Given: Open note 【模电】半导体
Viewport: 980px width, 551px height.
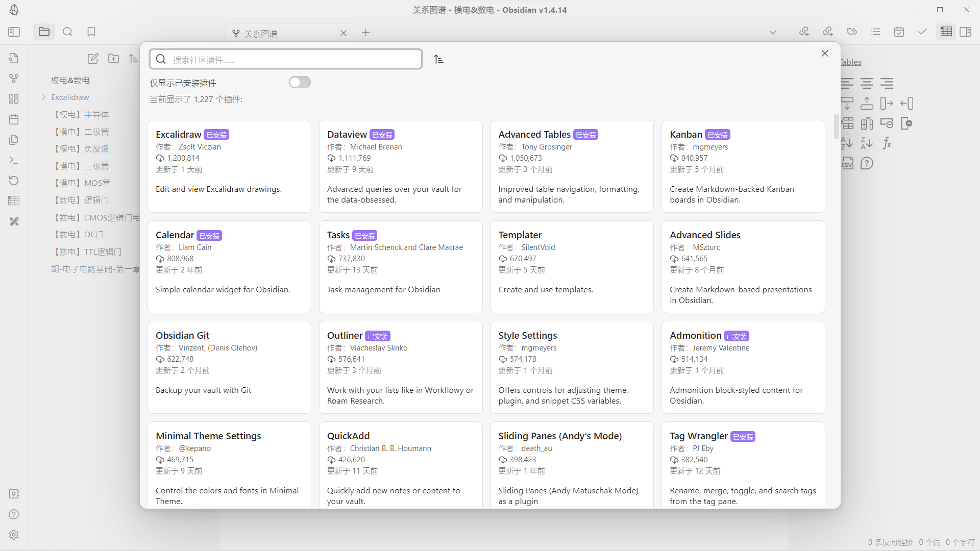Looking at the screenshot, I should pos(81,114).
